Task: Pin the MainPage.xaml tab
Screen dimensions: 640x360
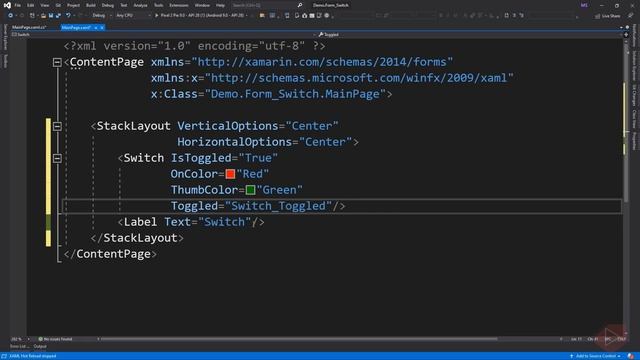Action: click(x=96, y=28)
